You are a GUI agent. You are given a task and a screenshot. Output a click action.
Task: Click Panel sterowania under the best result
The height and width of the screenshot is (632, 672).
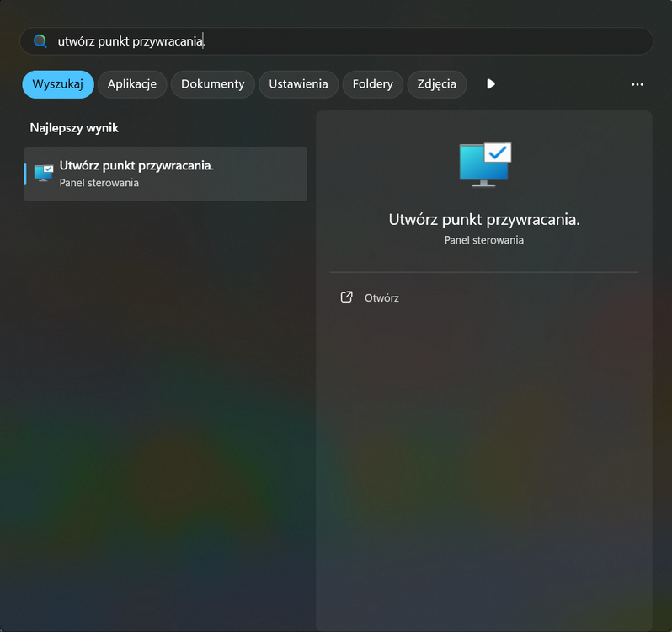pyautogui.click(x=99, y=183)
